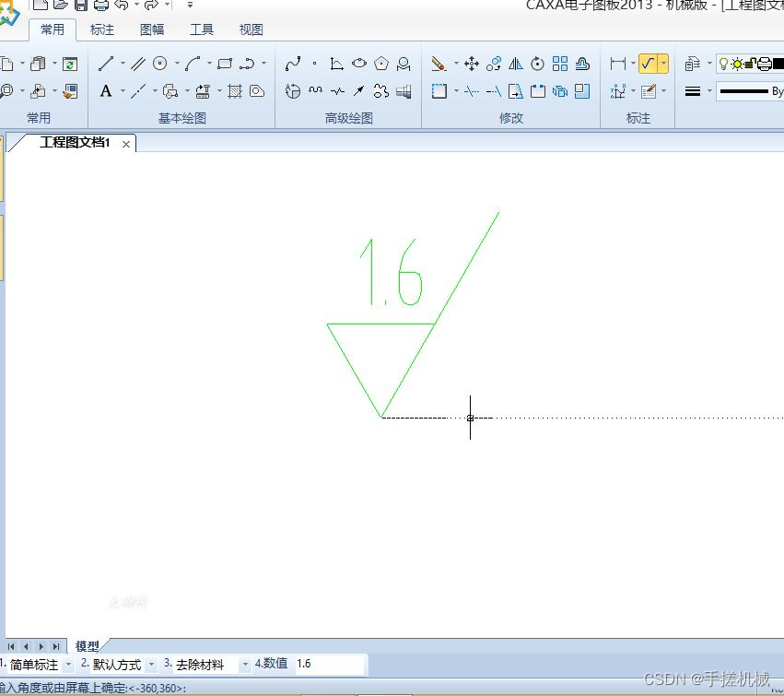Select the Broken line tool
This screenshot has width=784, height=696.
point(337,91)
